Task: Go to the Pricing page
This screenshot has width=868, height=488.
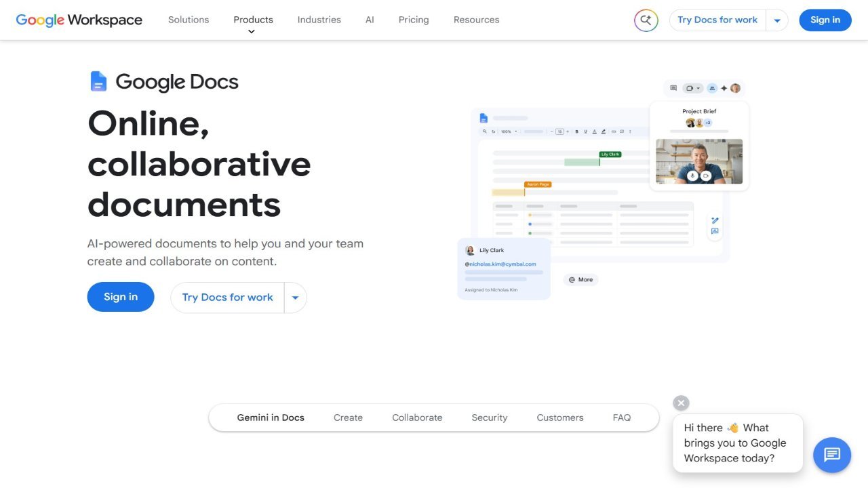Action: tap(414, 20)
